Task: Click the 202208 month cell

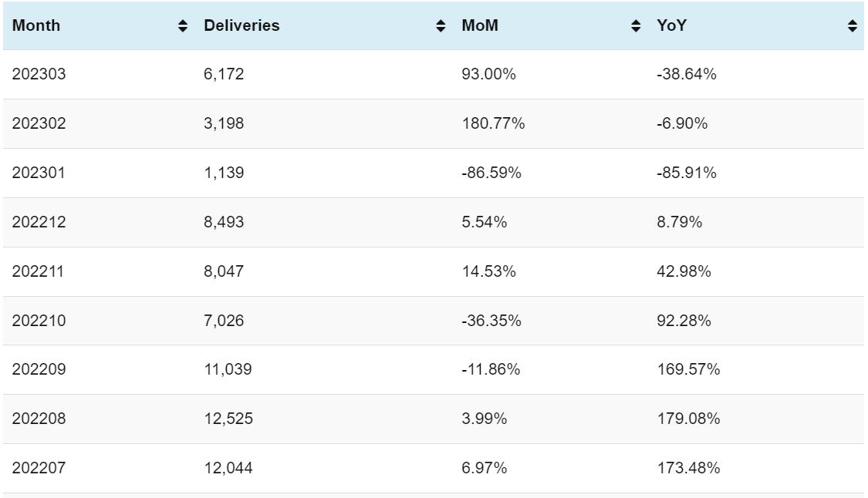Action: point(39,419)
